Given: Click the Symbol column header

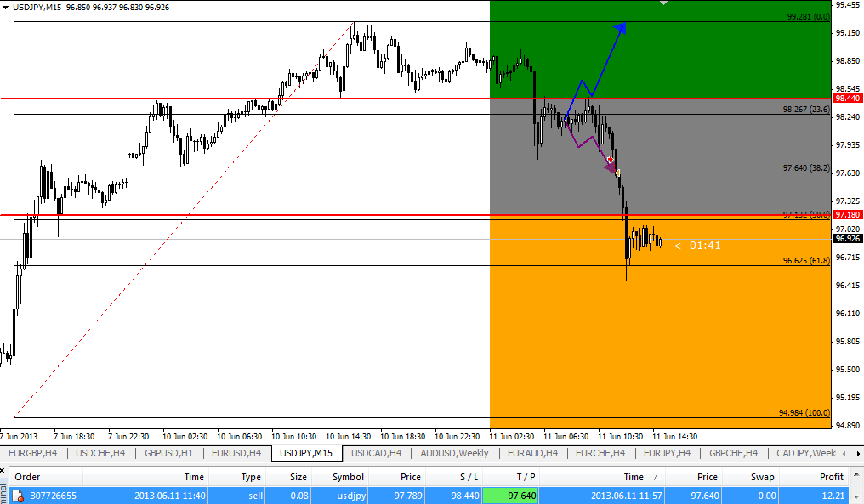Looking at the screenshot, I should tap(347, 477).
